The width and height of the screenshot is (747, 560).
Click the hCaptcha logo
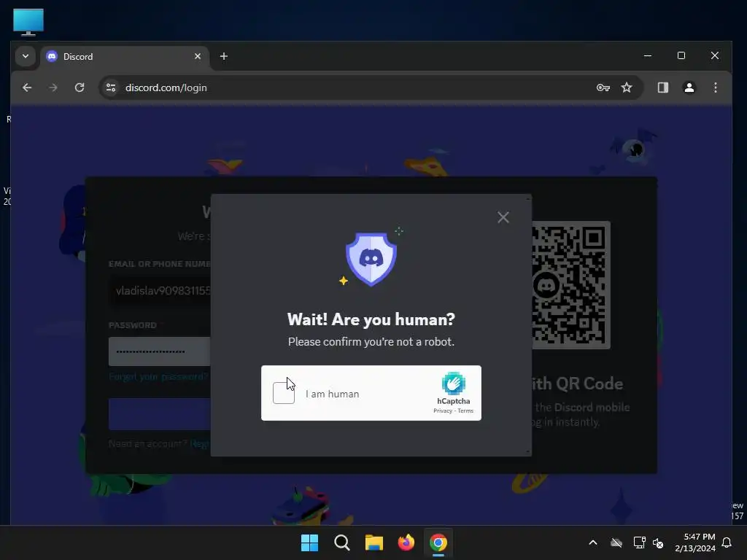(x=453, y=384)
